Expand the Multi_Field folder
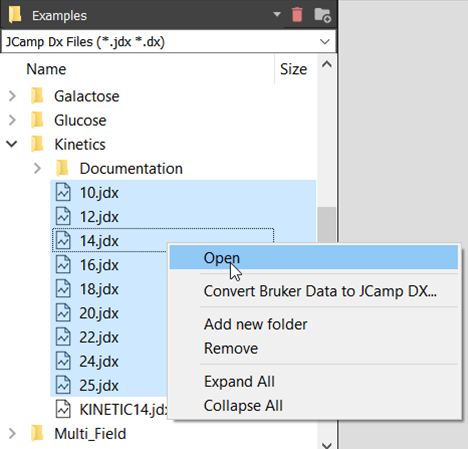468x449 pixels. click(x=12, y=433)
